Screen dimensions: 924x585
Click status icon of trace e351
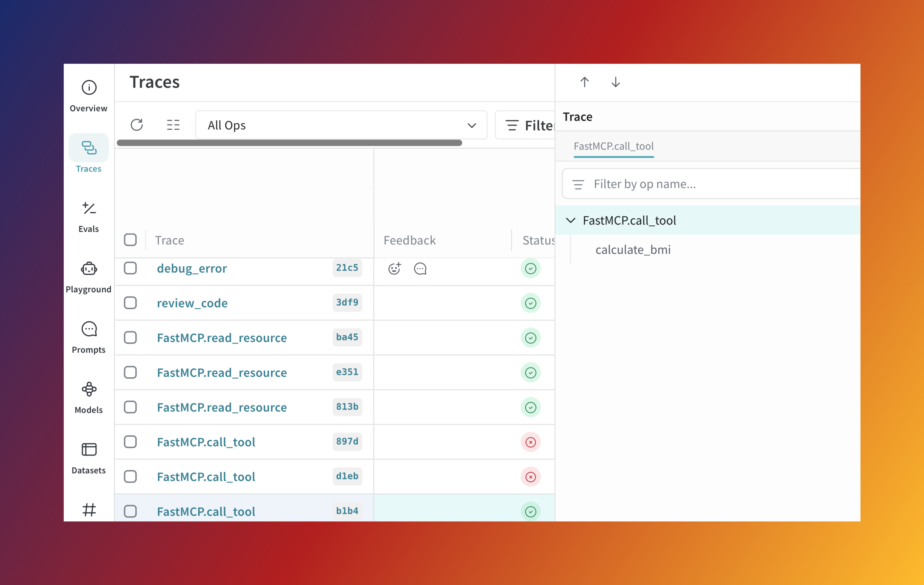530,372
